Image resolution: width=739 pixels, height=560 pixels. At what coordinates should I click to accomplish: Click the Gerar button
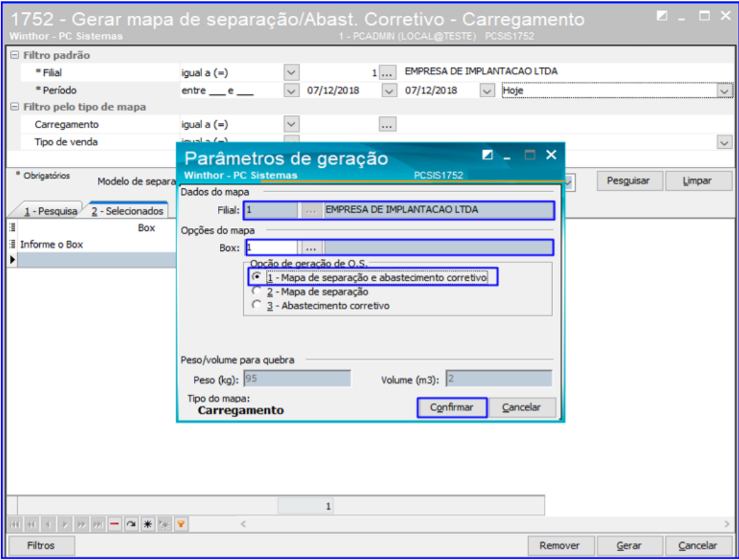pos(629,546)
